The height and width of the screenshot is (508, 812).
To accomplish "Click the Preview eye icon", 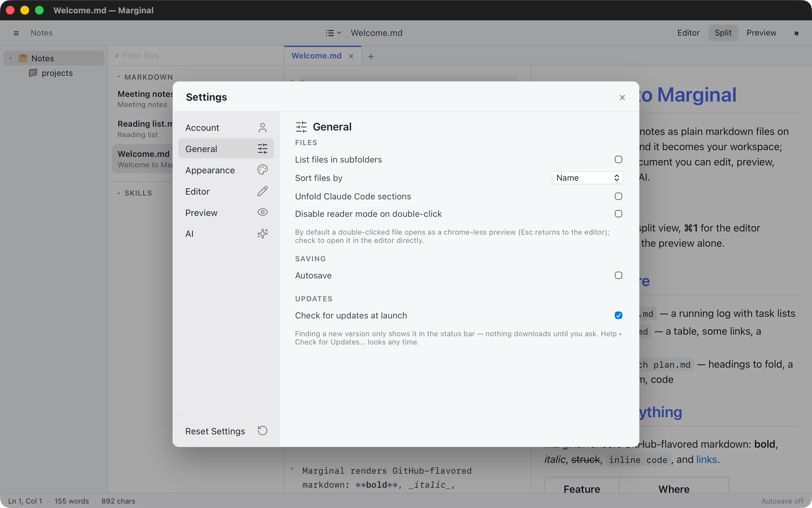I will coord(262,212).
